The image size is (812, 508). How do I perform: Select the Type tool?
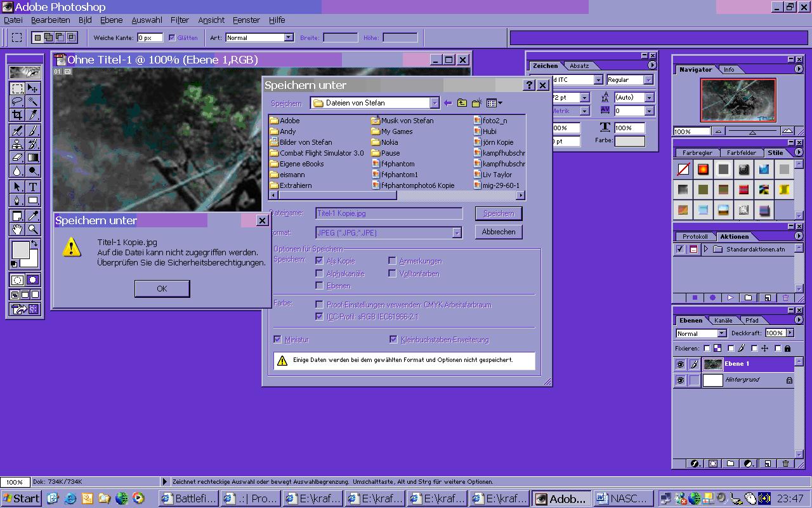(x=33, y=187)
